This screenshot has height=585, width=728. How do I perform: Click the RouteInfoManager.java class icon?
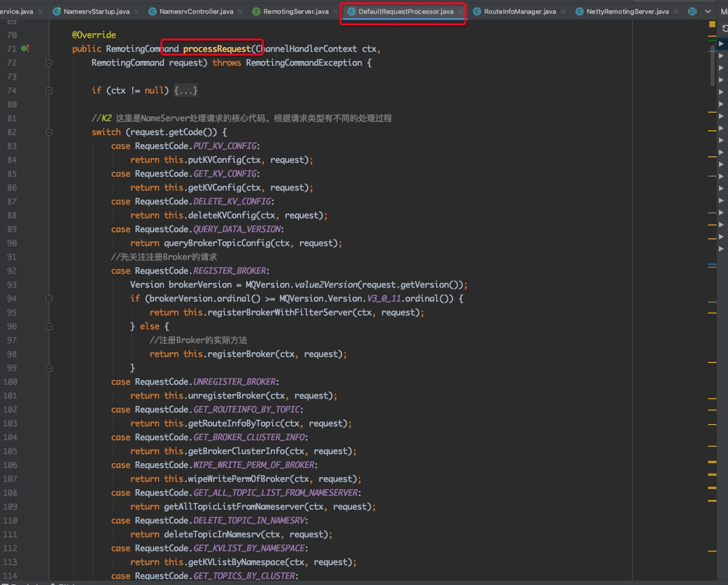pyautogui.click(x=477, y=11)
